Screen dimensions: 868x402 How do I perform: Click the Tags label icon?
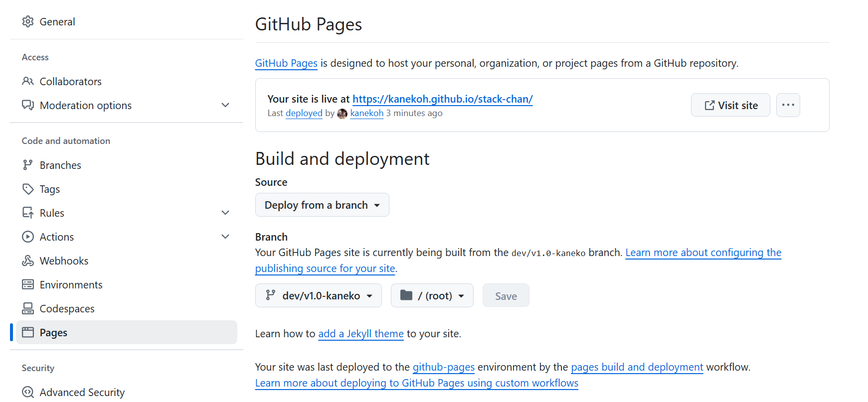click(28, 189)
